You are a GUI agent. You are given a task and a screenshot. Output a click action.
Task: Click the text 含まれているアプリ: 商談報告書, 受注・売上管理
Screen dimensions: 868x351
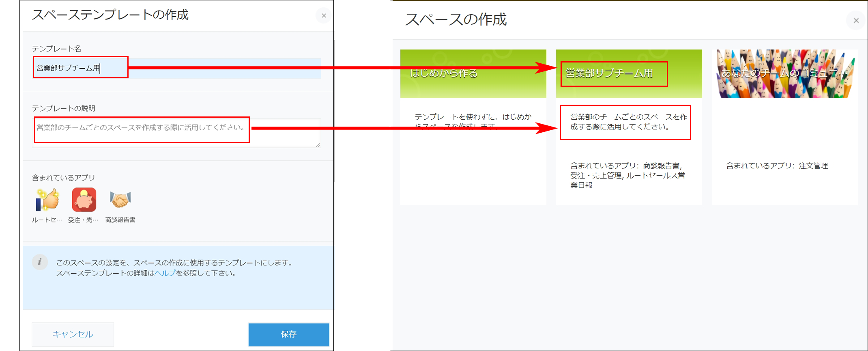[x=628, y=175]
